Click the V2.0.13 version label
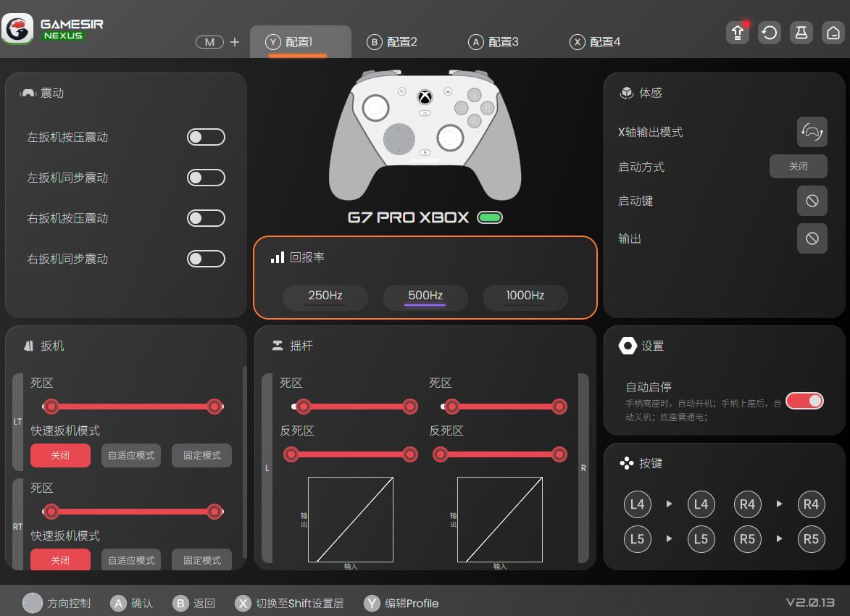 (810, 602)
